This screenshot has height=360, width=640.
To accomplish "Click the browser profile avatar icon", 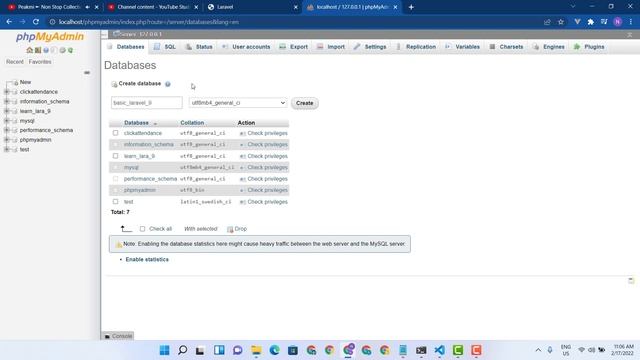I will click(x=618, y=22).
